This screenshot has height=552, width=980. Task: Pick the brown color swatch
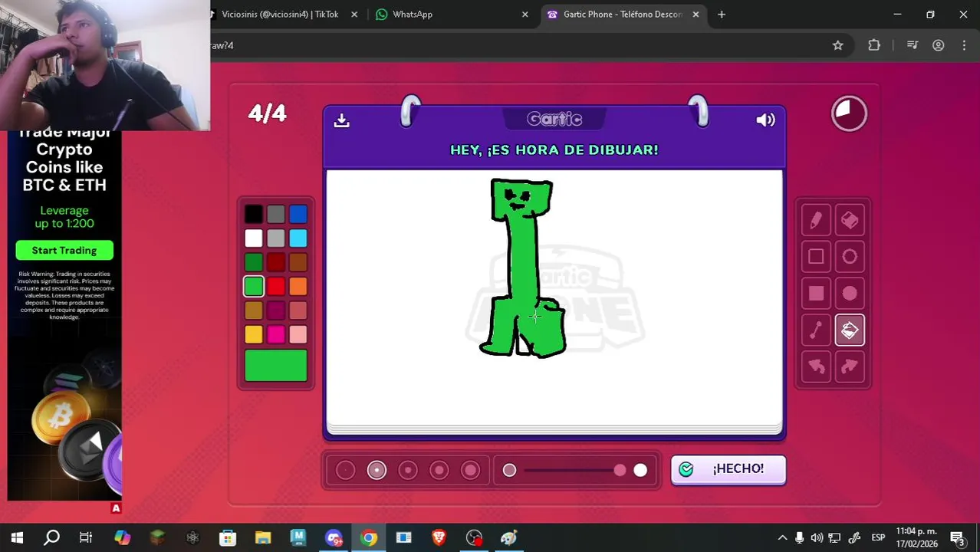(298, 262)
